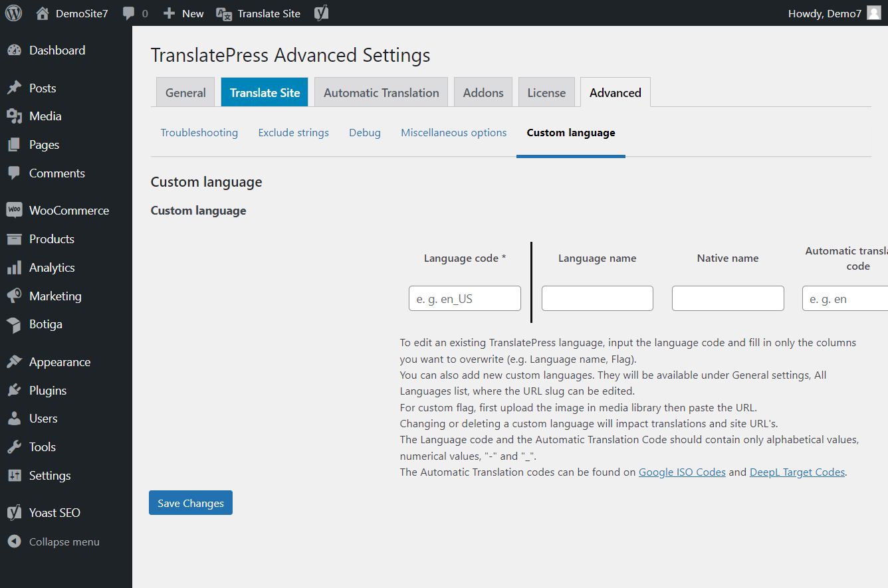Open the DeepL Target Codes link

(x=798, y=472)
